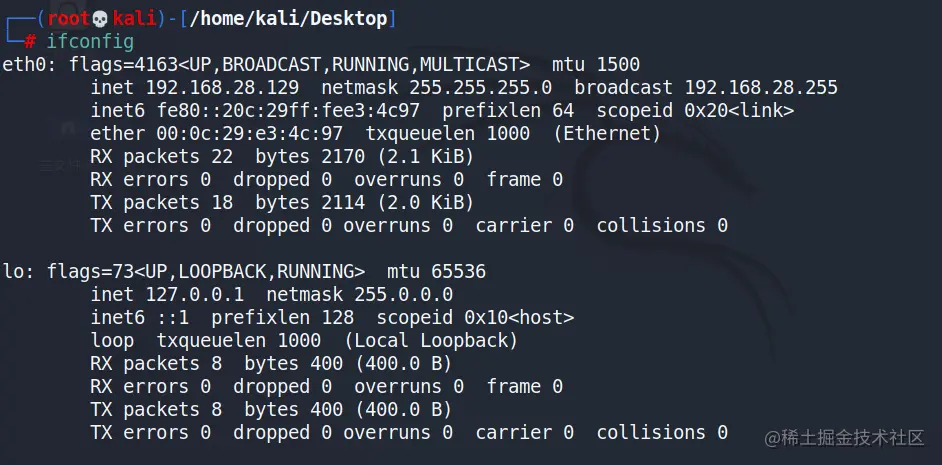
Task: Click the IP address 192.168.28.129
Action: click(222, 88)
